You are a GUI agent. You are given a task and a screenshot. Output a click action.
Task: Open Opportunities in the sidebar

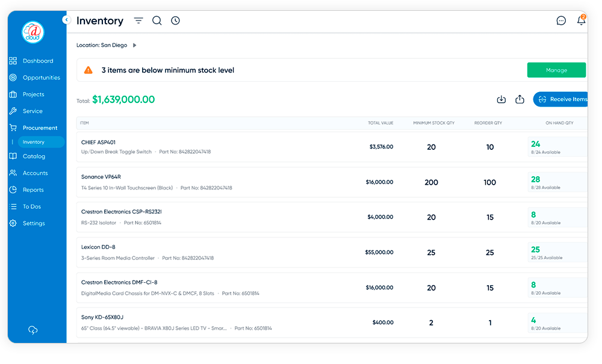point(41,78)
